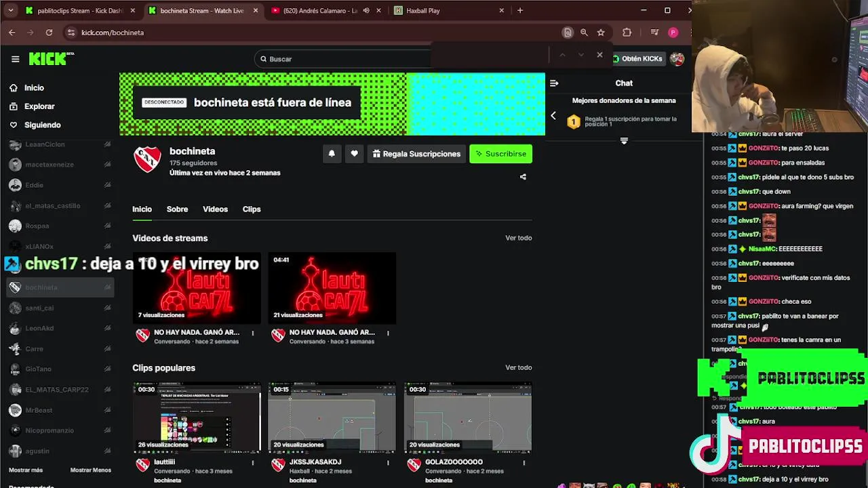This screenshot has height=488, width=868.
Task: Open Nicopromanzio channel in sidebar
Action: pyautogui.click(x=60, y=430)
